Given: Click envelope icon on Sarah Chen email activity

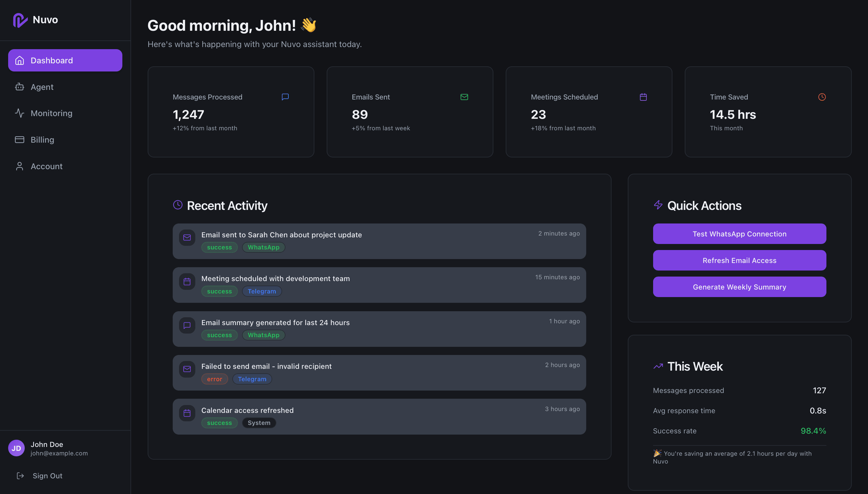Looking at the screenshot, I should point(187,238).
